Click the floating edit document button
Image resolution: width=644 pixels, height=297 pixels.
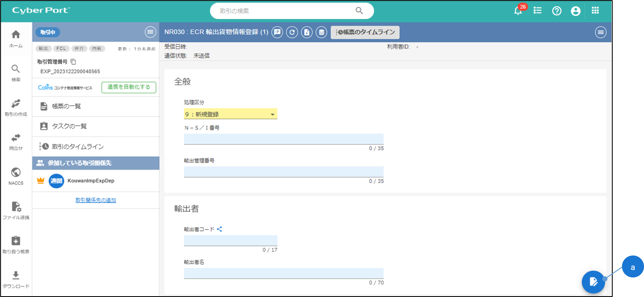593,282
